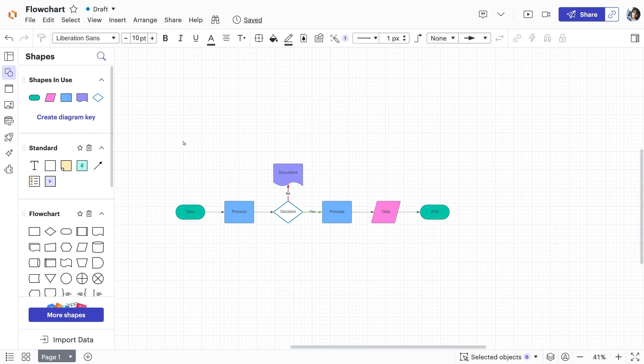Open the View menu

[94, 20]
